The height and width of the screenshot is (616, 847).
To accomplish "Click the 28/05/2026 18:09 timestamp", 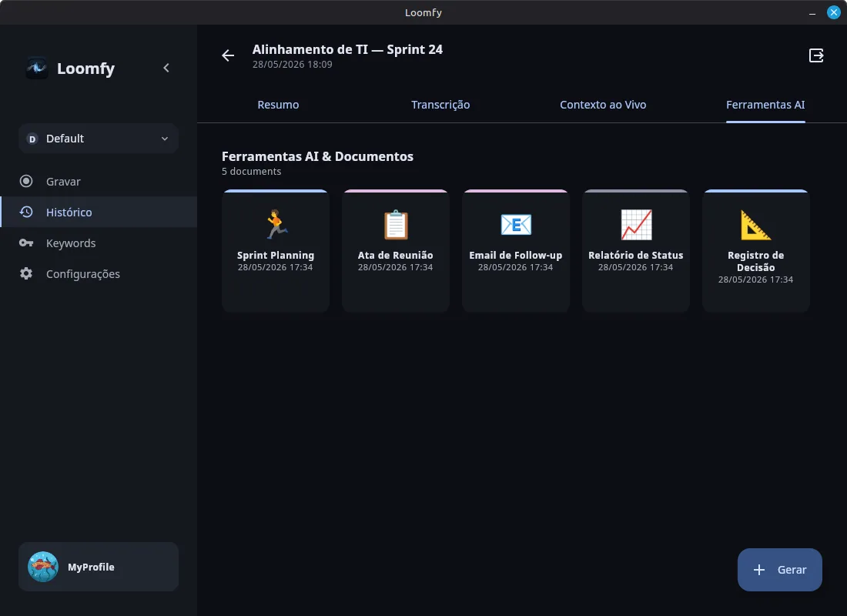I will click(x=293, y=65).
